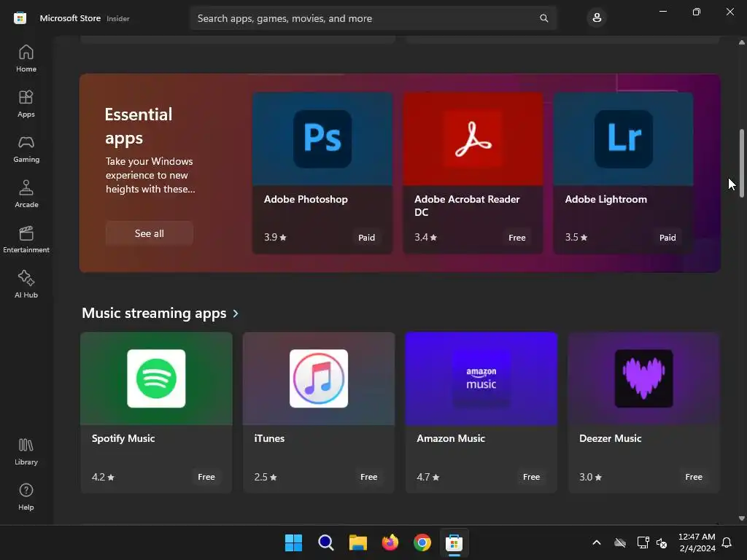
Task: Open the Amazon Music title text
Action: click(451, 438)
